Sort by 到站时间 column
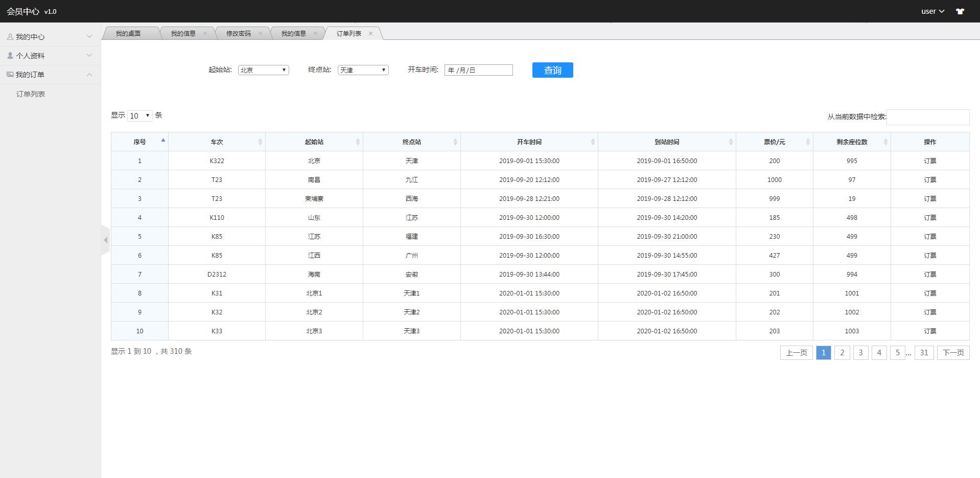 pyautogui.click(x=667, y=142)
